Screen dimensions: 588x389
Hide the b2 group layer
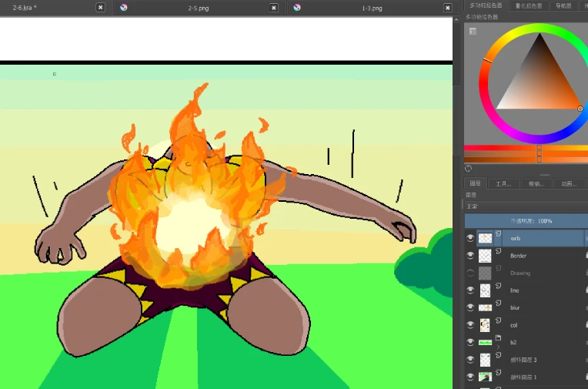[x=470, y=343]
